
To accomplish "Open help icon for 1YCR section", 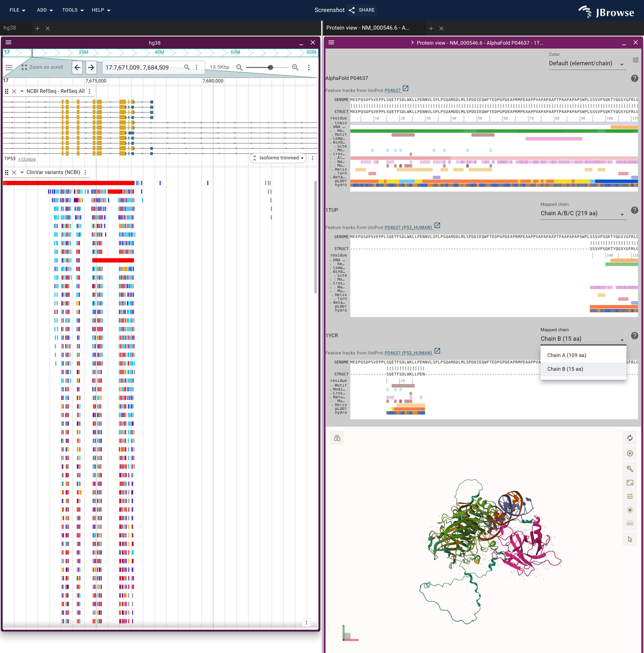I will (635, 336).
